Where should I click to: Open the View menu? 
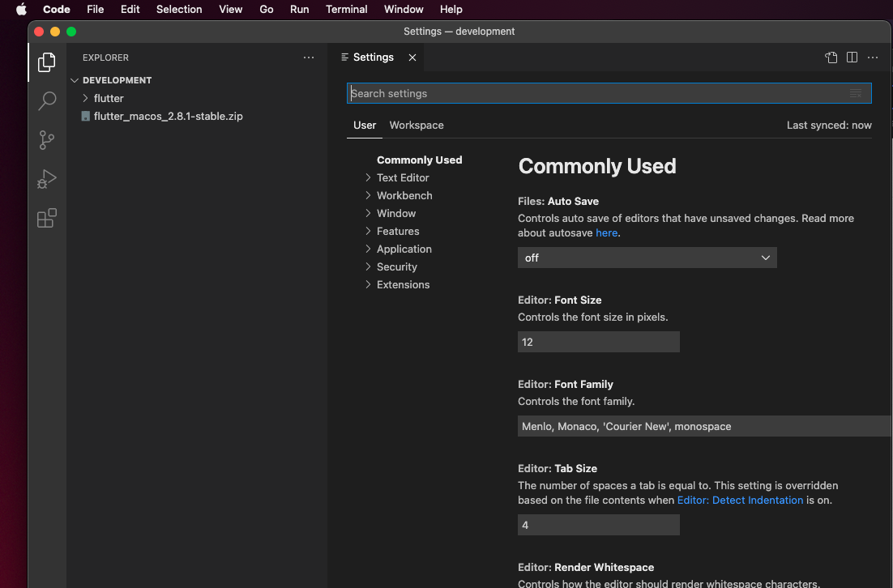pyautogui.click(x=231, y=9)
